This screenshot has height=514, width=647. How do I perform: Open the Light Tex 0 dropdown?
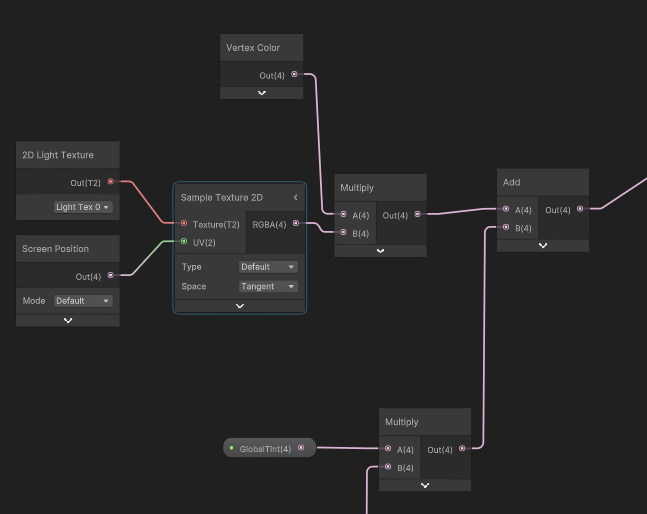coord(83,207)
